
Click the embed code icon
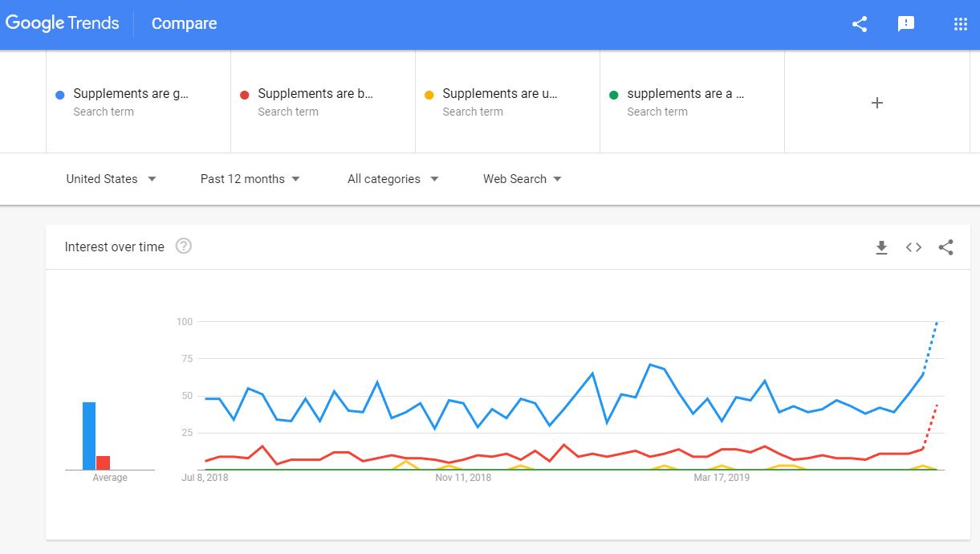pyautogui.click(x=913, y=247)
